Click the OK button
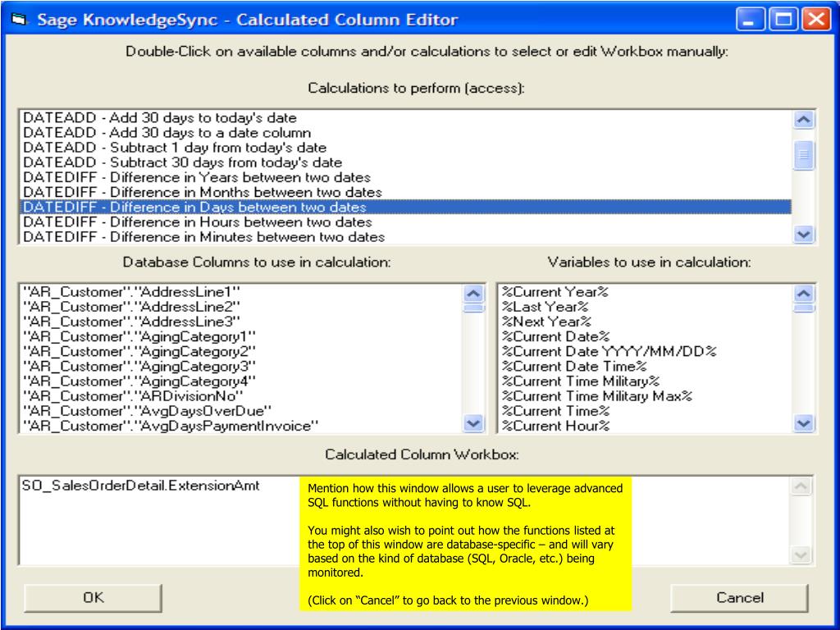Viewport: 840px width, 630px height. 93,597
